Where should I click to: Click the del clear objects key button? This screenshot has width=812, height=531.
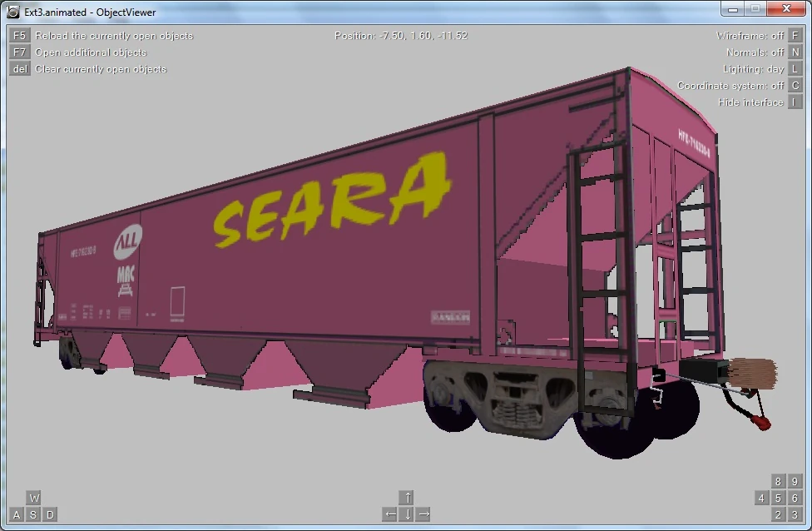pyautogui.click(x=19, y=69)
